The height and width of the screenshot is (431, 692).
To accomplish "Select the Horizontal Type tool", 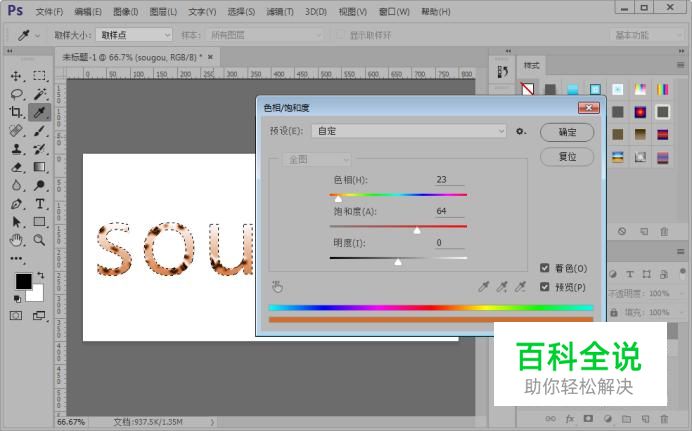I will click(39, 204).
